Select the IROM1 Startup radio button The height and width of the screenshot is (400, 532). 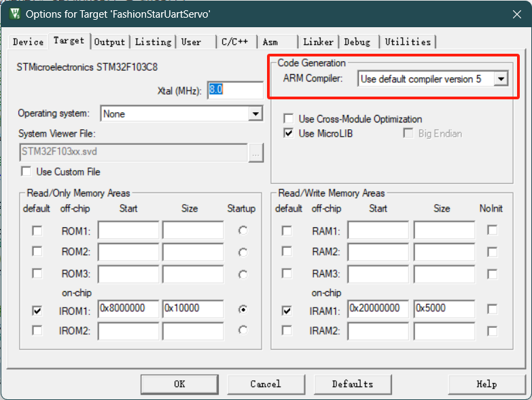pyautogui.click(x=243, y=309)
